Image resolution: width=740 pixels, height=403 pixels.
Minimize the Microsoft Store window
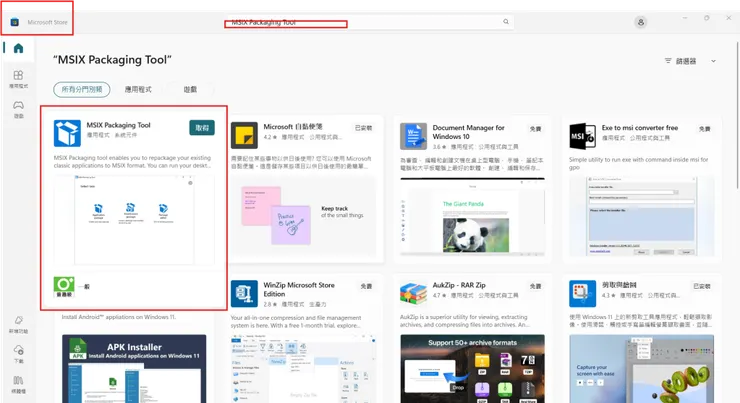[685, 17]
